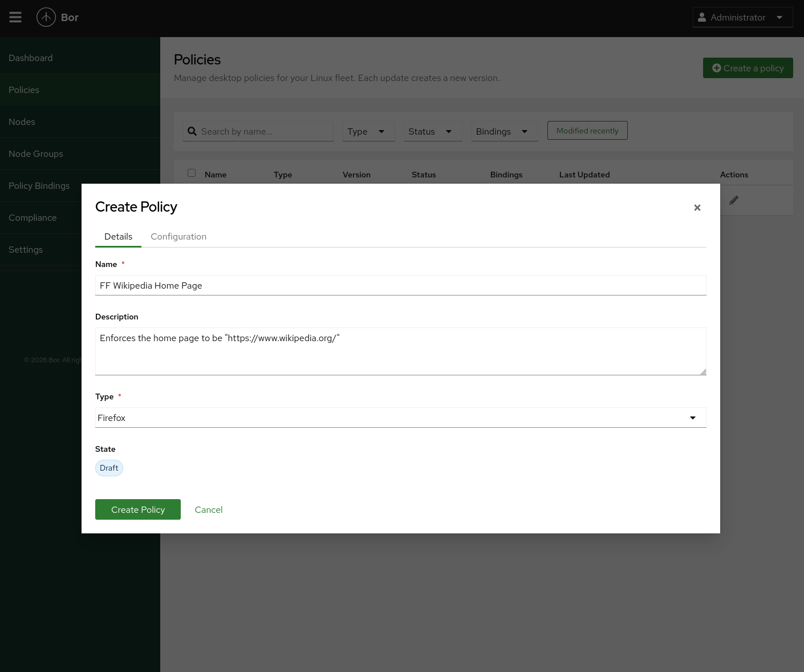
Task: Toggle the select-all checkbox in the table header
Action: coord(192,173)
